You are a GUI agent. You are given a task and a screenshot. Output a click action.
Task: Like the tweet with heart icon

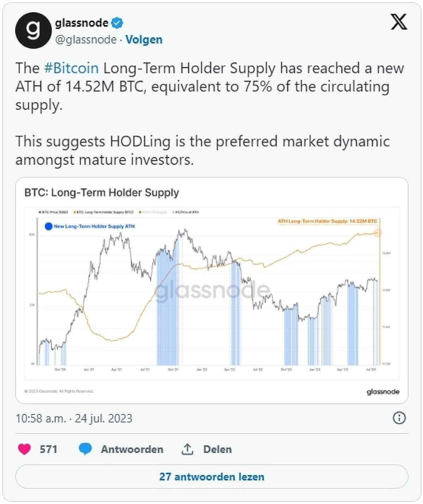point(24,449)
